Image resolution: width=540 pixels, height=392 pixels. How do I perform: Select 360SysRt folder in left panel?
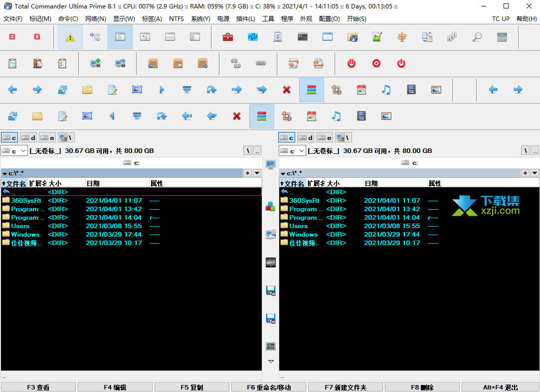(26, 200)
